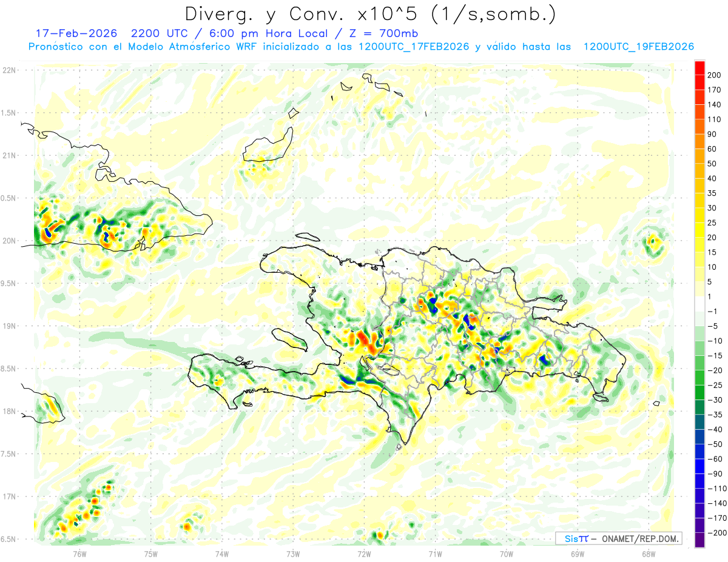Click the '20N' latitude label
The width and height of the screenshot is (728, 562).
point(10,241)
